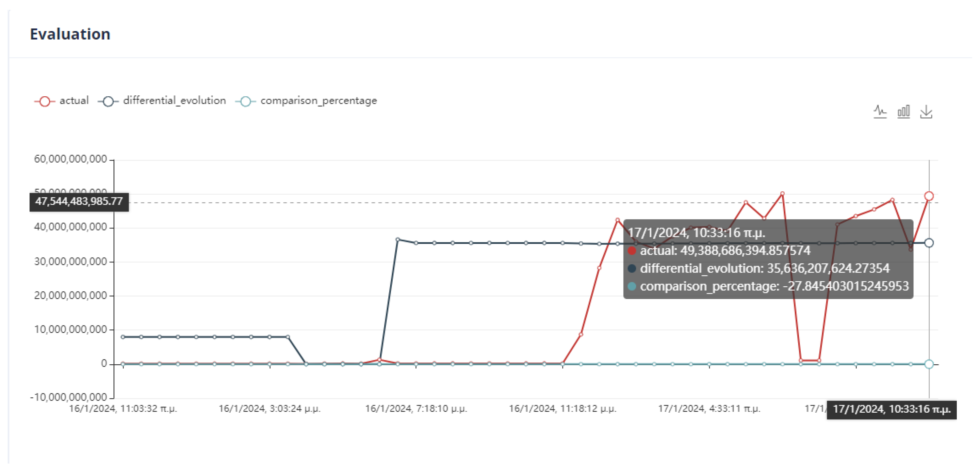Image resolution: width=980 pixels, height=475 pixels.
Task: Click the Evaluation panel title
Action: coord(70,34)
